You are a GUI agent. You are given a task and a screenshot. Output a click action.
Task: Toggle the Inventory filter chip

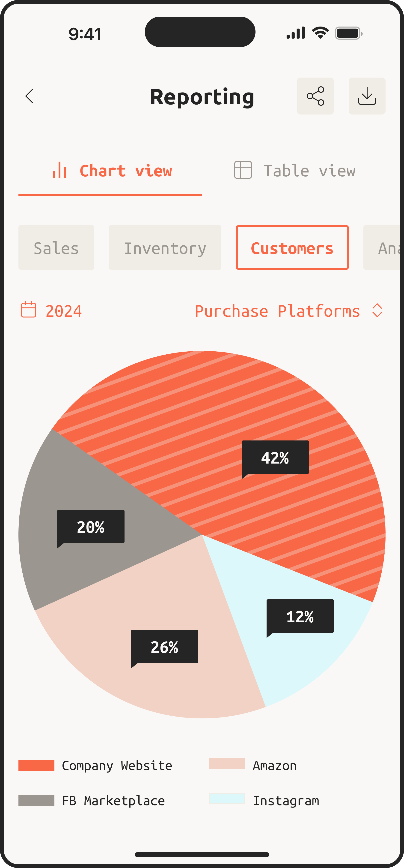(x=165, y=248)
